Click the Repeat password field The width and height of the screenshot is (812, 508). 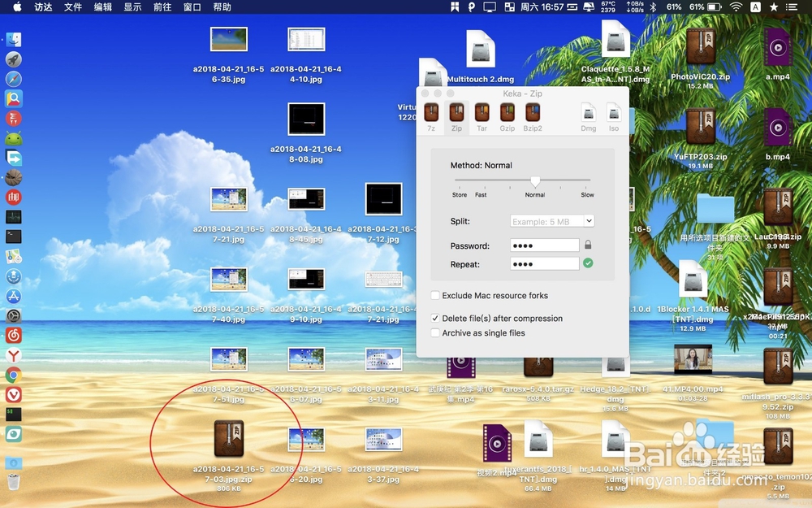pos(544,264)
